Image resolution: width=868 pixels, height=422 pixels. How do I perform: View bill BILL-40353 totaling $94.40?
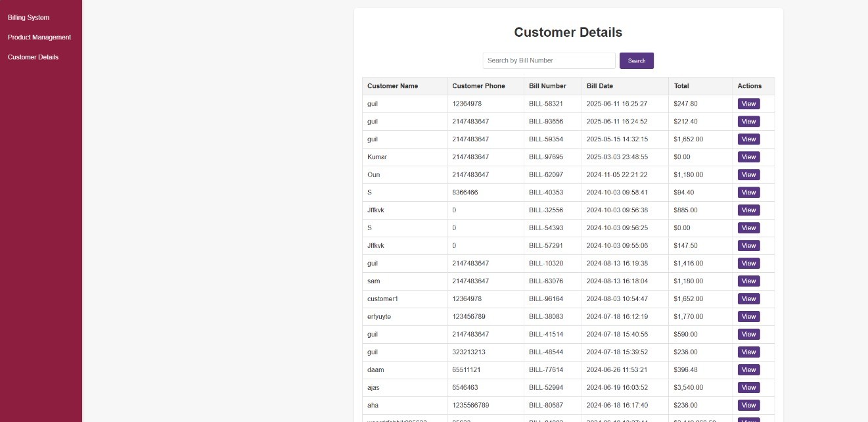pyautogui.click(x=748, y=192)
